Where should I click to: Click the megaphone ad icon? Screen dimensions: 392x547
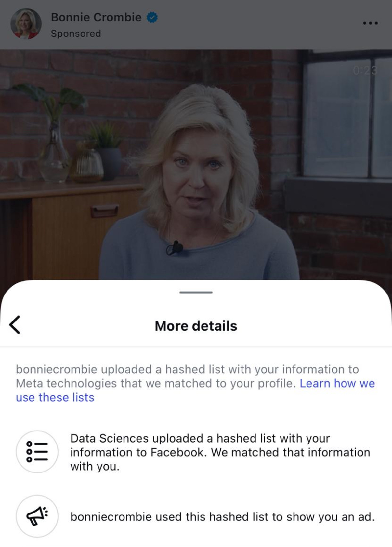tap(37, 516)
